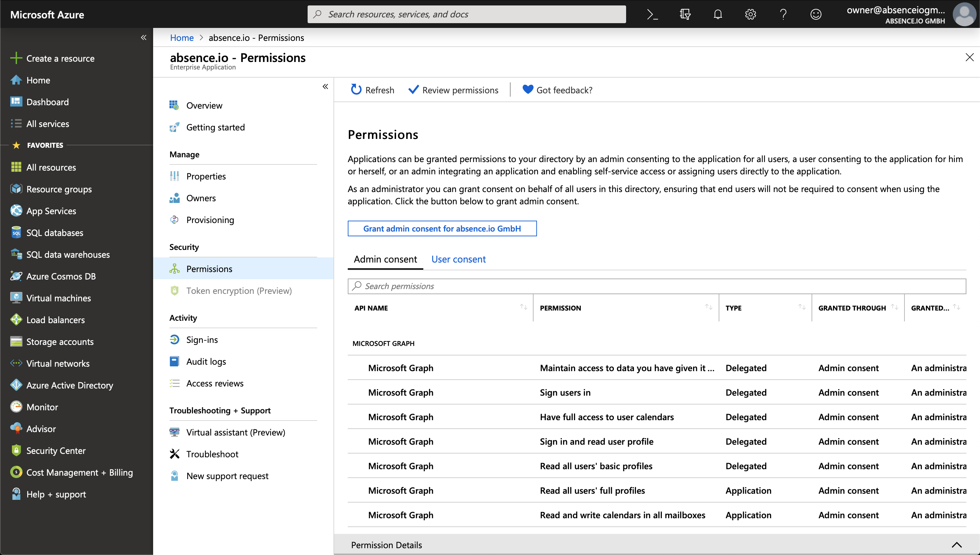This screenshot has width=980, height=555.
Task: Click the Search permissions field
Action: 656,286
